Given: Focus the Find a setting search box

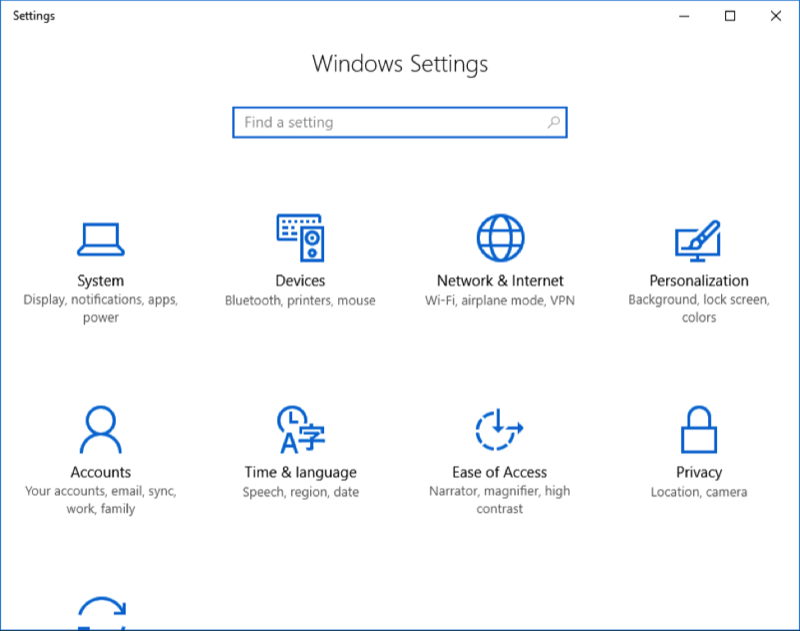Looking at the screenshot, I should (x=399, y=122).
